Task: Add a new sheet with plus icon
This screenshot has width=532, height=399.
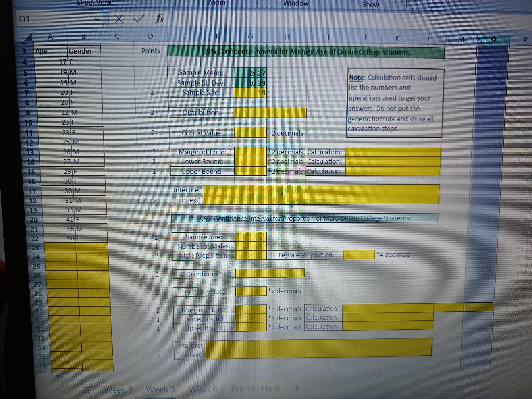Action: pyautogui.click(x=296, y=388)
